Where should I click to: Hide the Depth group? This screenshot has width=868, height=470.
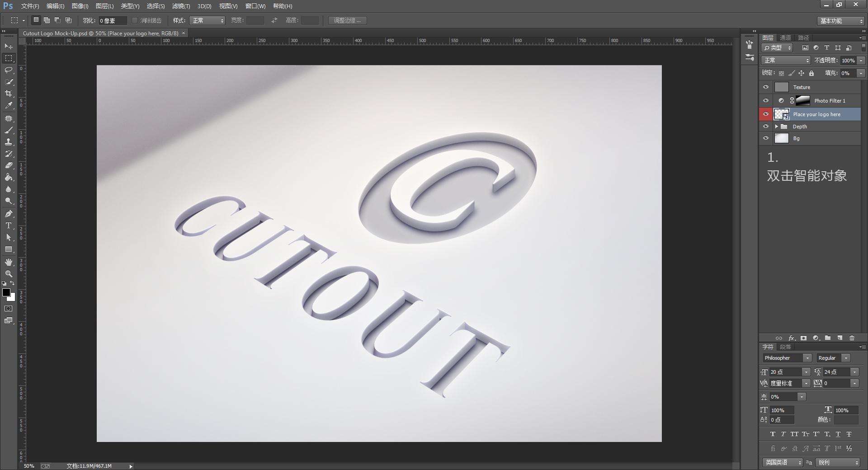click(x=766, y=127)
